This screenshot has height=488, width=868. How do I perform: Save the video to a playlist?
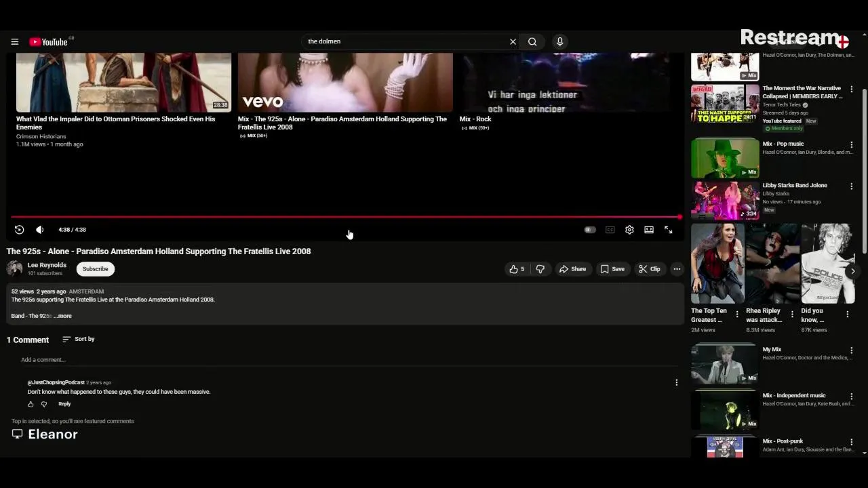pos(612,269)
